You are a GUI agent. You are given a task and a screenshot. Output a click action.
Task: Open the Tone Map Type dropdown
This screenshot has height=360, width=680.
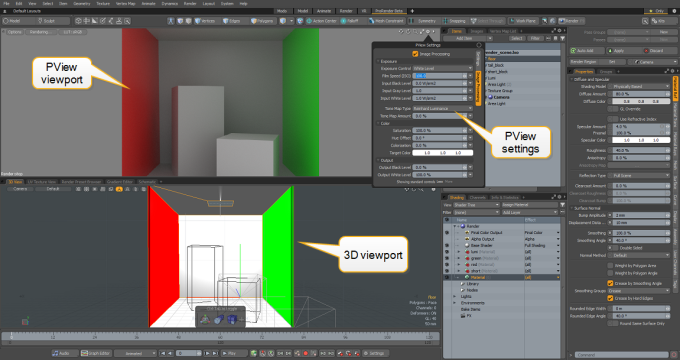point(442,108)
